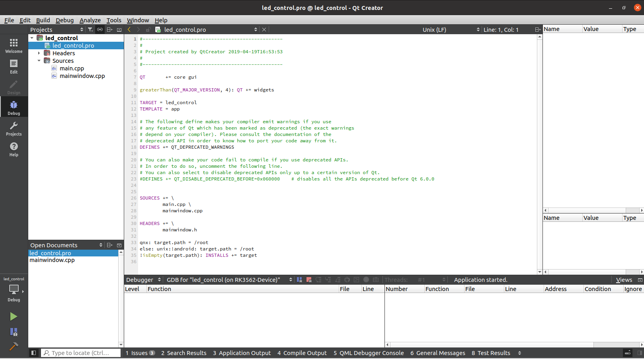Open the Views options icon in debugger toolbar

(x=640, y=280)
